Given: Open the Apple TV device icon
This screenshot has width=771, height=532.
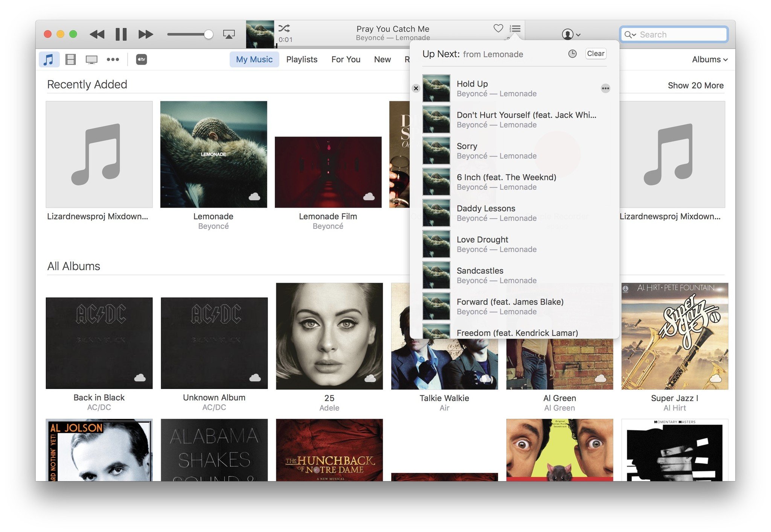Looking at the screenshot, I should pos(142,59).
